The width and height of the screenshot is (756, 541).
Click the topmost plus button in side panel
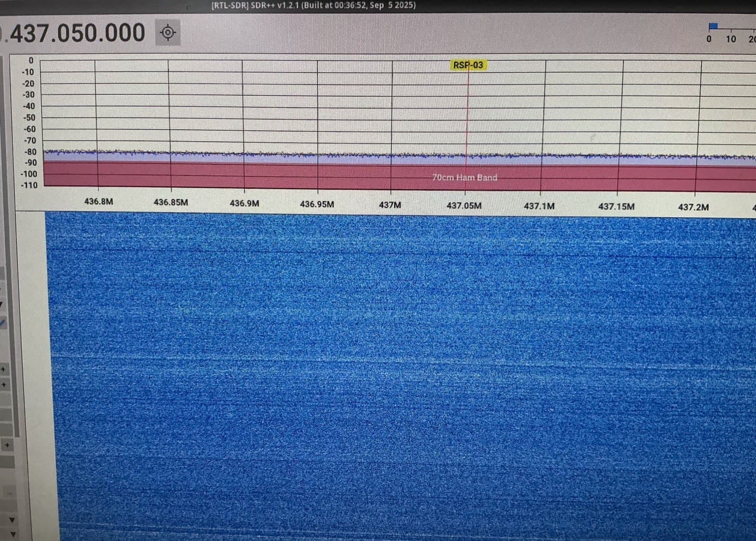[x=3, y=370]
